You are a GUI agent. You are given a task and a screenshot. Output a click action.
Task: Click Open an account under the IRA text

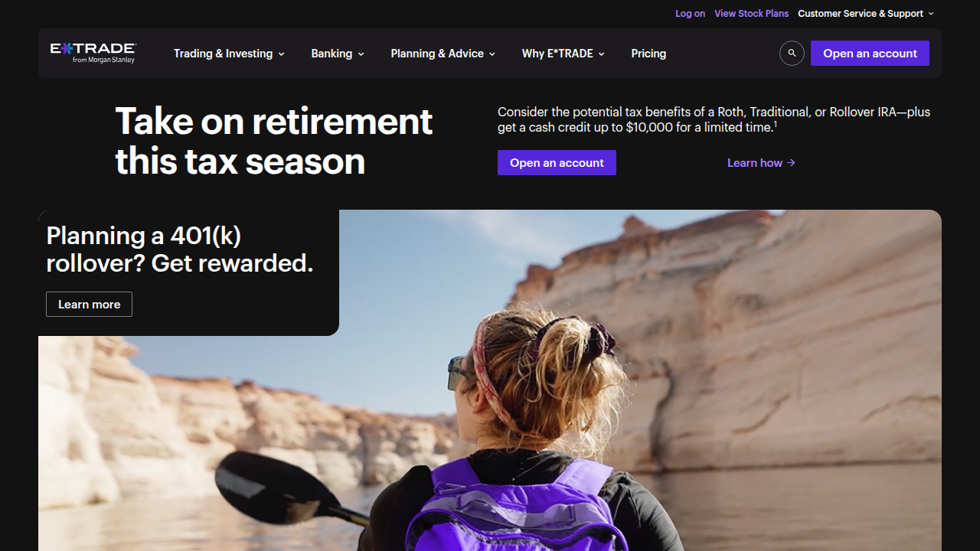(557, 163)
